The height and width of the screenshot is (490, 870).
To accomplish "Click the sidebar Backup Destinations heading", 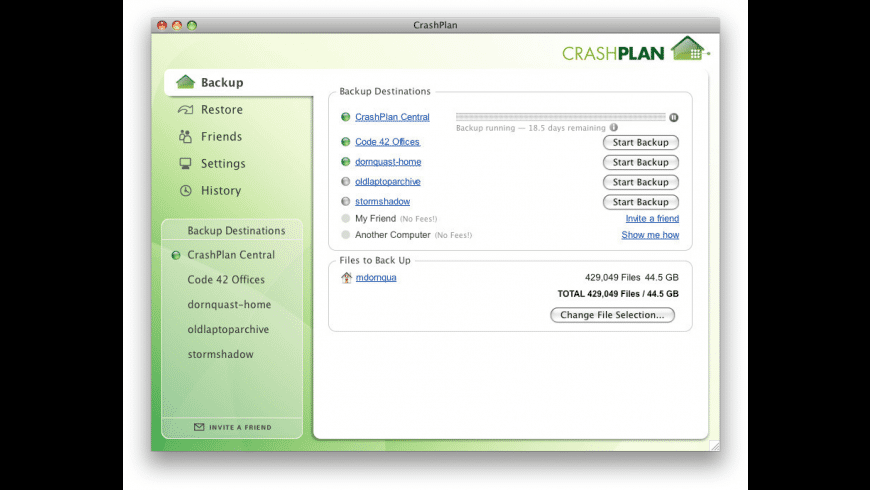I will click(x=236, y=231).
